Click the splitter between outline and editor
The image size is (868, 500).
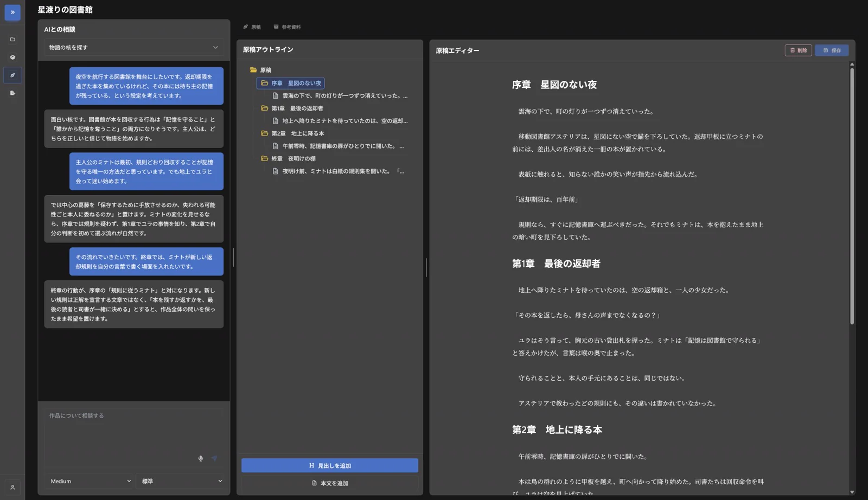coord(426,267)
